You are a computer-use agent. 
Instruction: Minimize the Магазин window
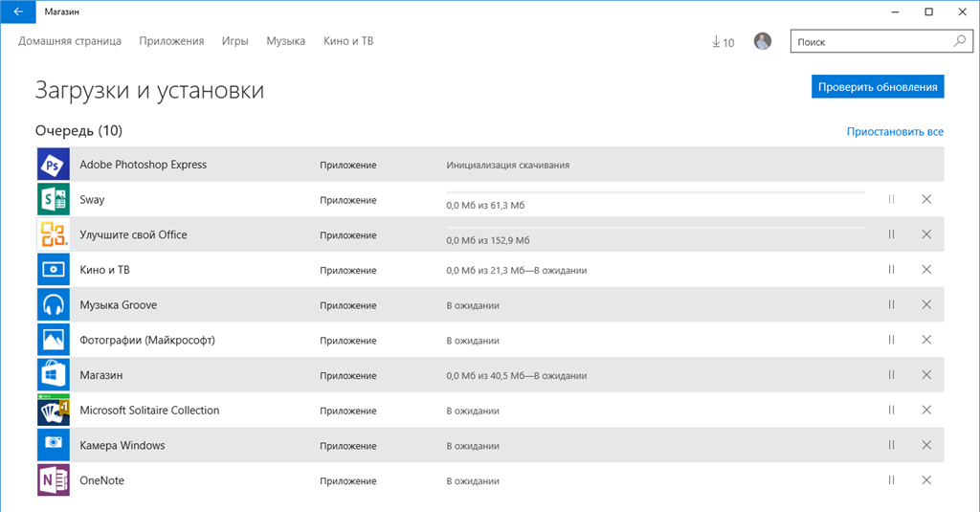[895, 11]
